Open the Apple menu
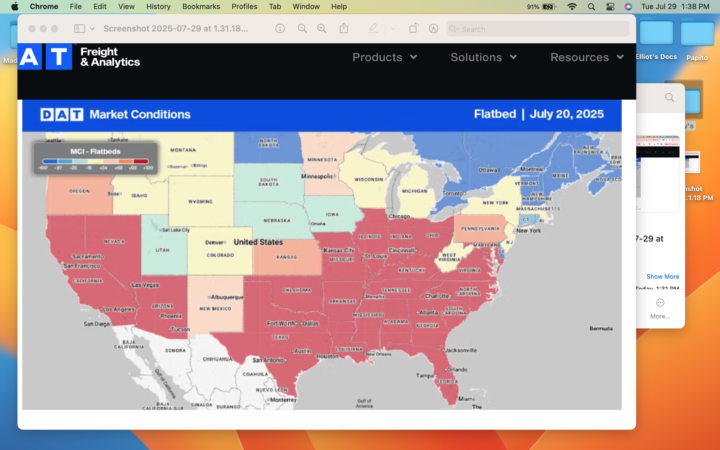720x450 pixels. 14,6
